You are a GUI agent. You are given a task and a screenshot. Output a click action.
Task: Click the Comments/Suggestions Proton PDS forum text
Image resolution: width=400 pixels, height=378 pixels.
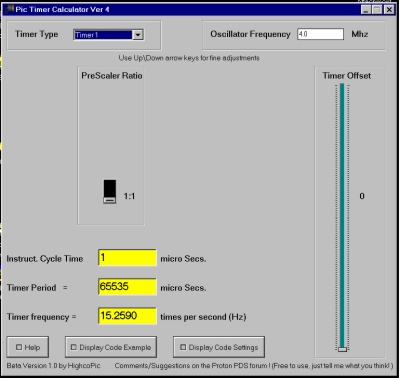coord(254,366)
